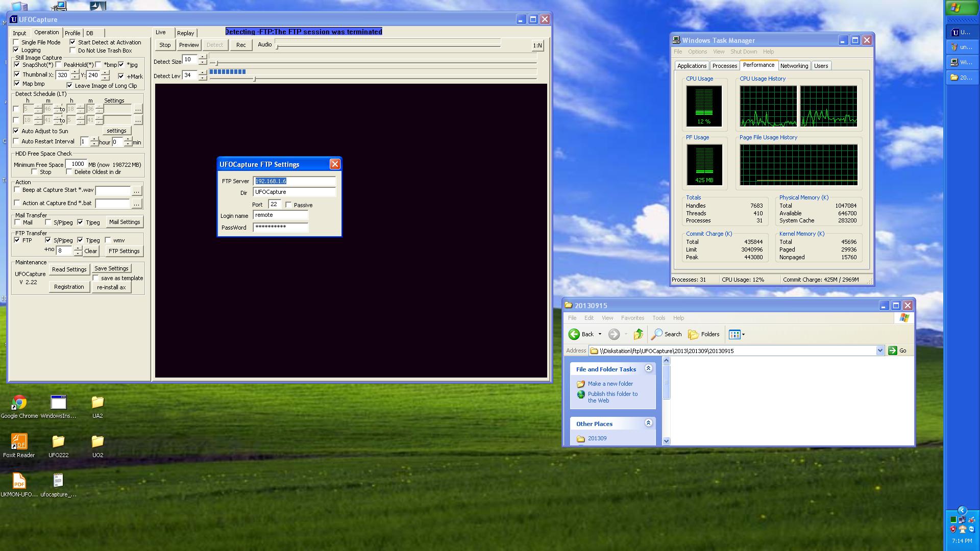The height and width of the screenshot is (551, 980).
Task: Open Foxit Reader desktop shortcut
Action: [x=19, y=442]
